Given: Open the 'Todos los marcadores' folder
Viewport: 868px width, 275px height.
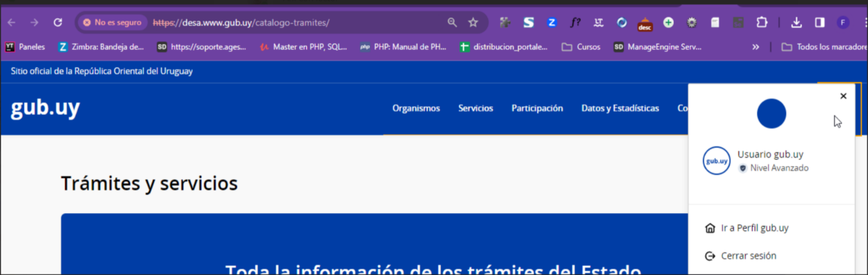Looking at the screenshot, I should pos(824,47).
